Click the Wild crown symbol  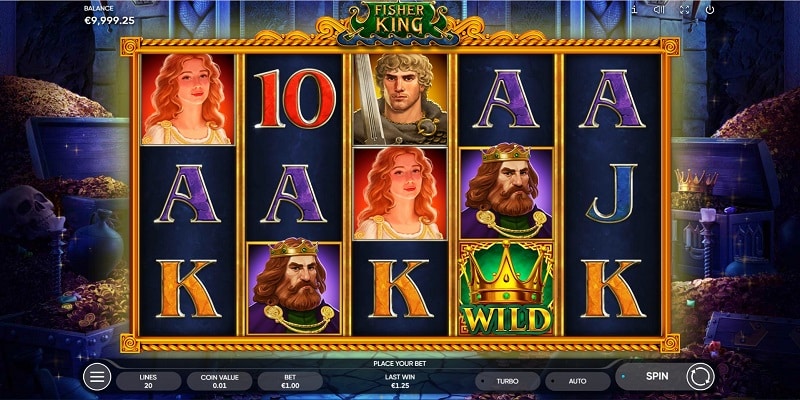click(506, 288)
